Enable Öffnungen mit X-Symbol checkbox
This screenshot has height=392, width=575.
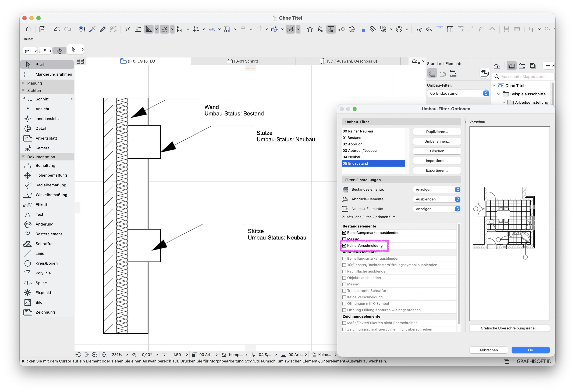pos(344,304)
